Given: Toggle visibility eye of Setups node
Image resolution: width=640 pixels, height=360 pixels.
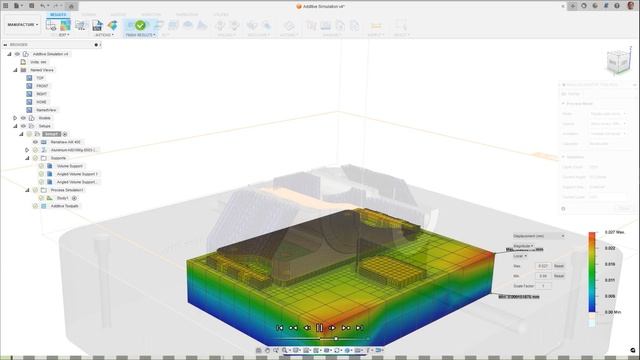Looking at the screenshot, I should tap(23, 126).
